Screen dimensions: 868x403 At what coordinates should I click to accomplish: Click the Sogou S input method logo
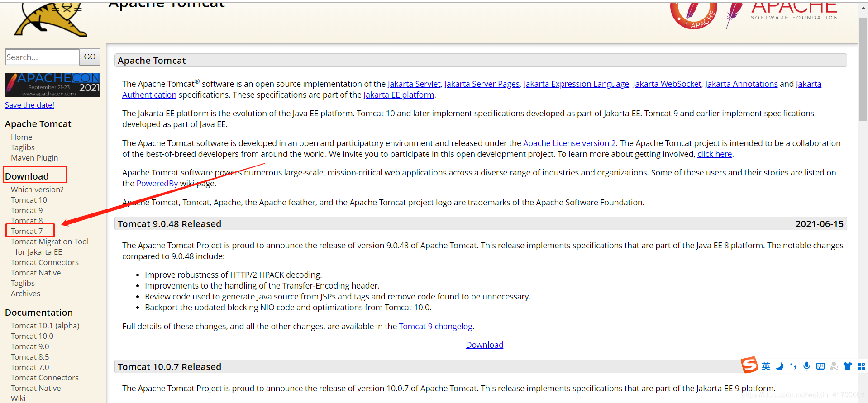point(749,365)
